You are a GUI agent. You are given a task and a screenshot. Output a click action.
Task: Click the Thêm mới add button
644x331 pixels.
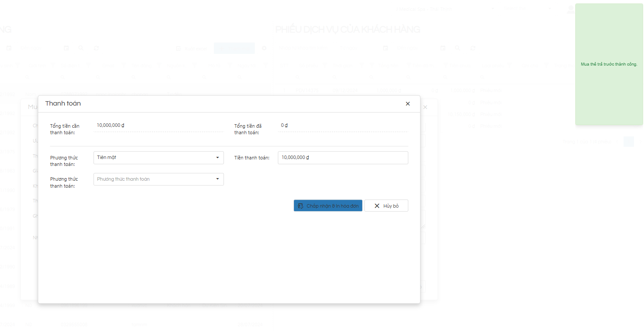click(x=234, y=48)
